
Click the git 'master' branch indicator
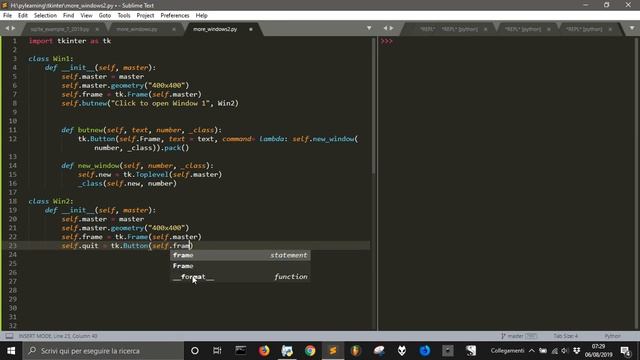(518, 336)
